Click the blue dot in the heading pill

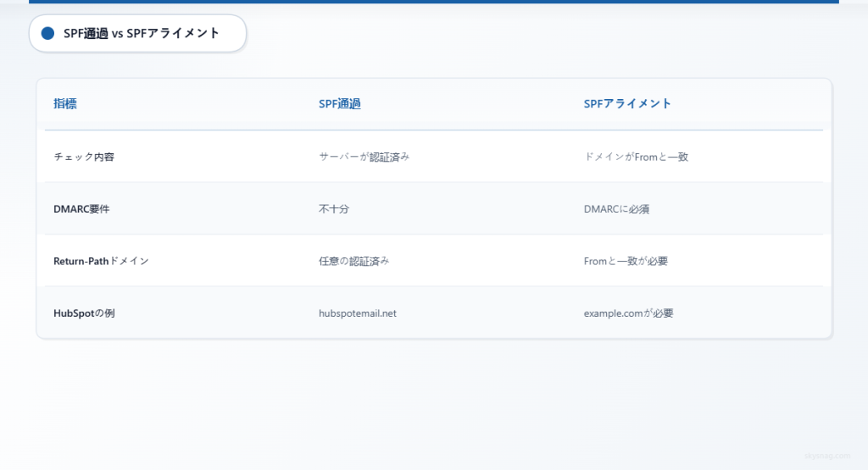coord(47,34)
